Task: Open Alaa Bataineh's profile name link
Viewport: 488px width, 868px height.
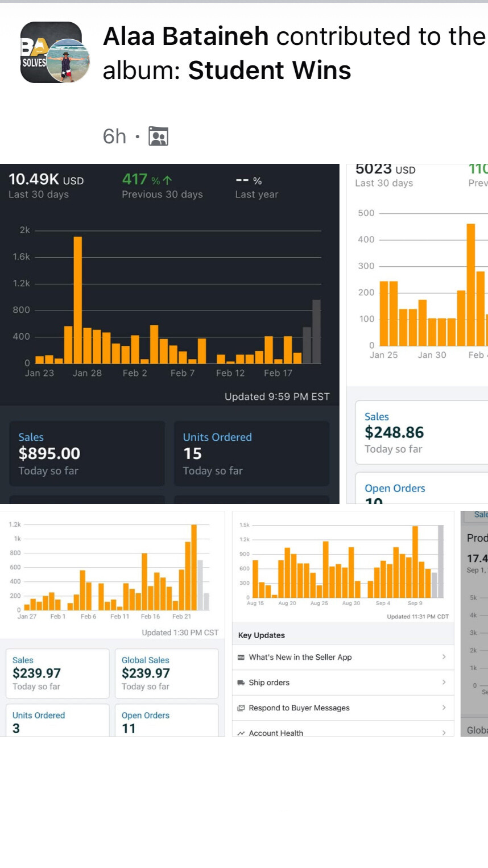Action: point(185,36)
